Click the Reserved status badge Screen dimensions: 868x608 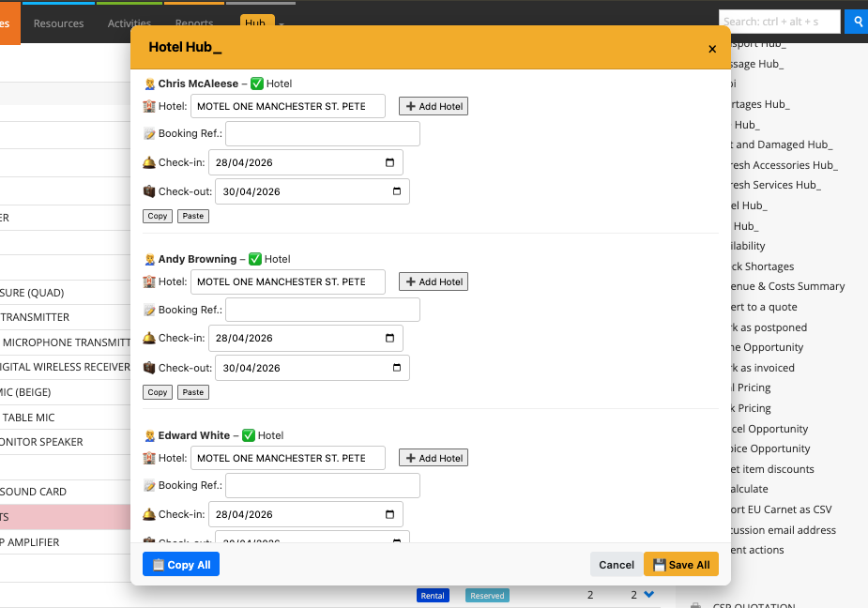487,595
